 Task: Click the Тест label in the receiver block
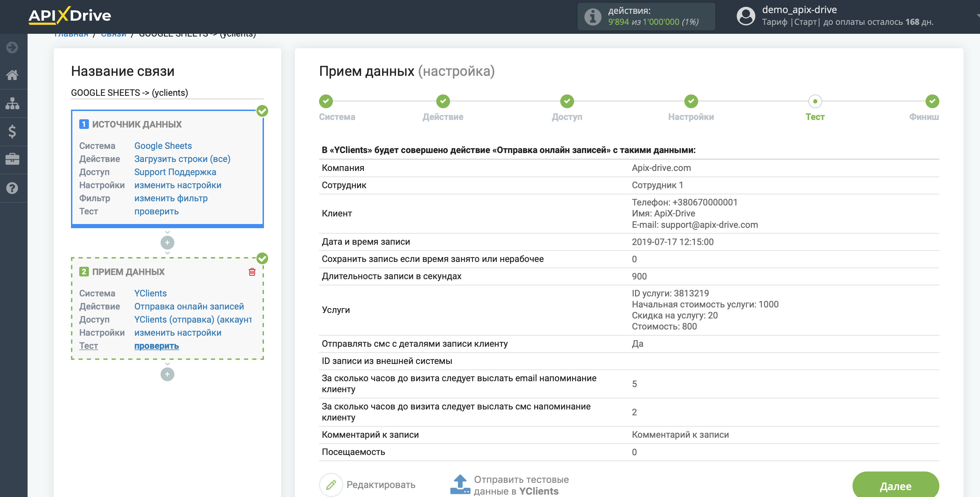[x=89, y=346]
